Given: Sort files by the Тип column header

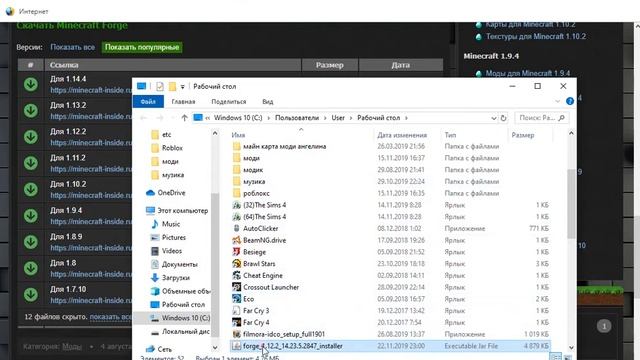Looking at the screenshot, I should pos(450,135).
